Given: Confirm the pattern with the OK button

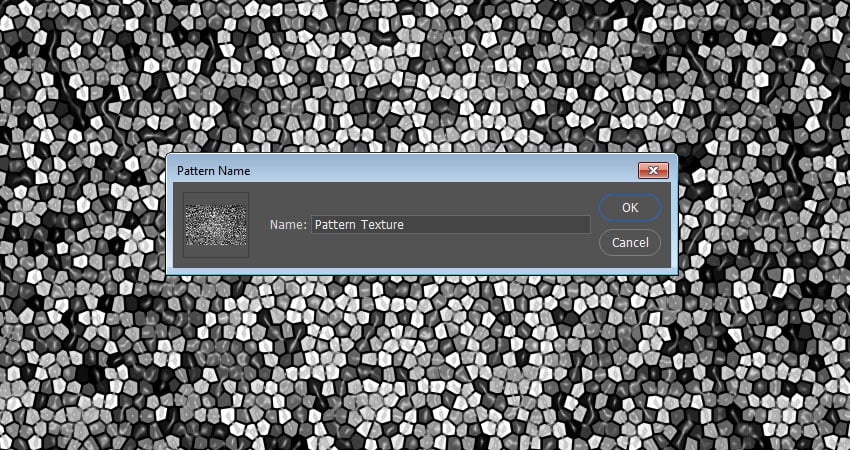Looking at the screenshot, I should tap(630, 208).
